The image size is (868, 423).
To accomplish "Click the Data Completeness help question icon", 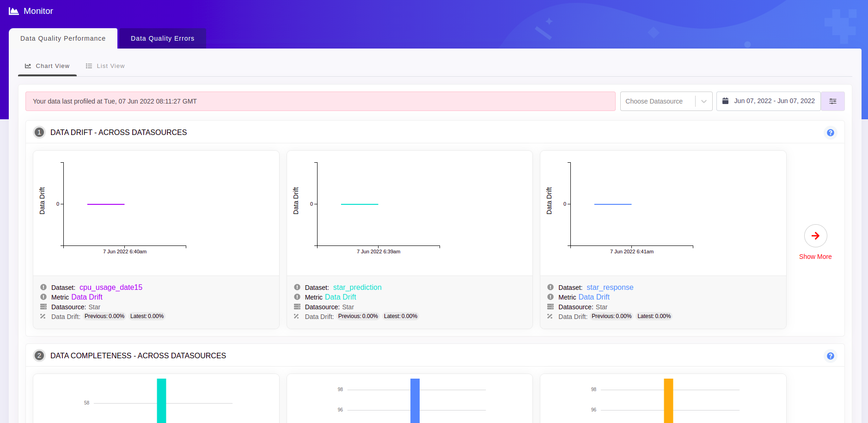I will [830, 356].
